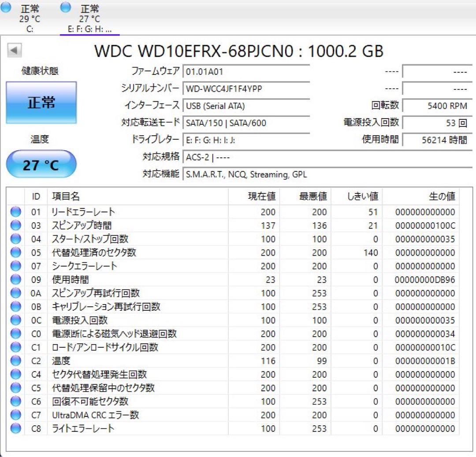The image size is (476, 457).
Task: Click the 27 °C temperature indicator
Action: 41,163
